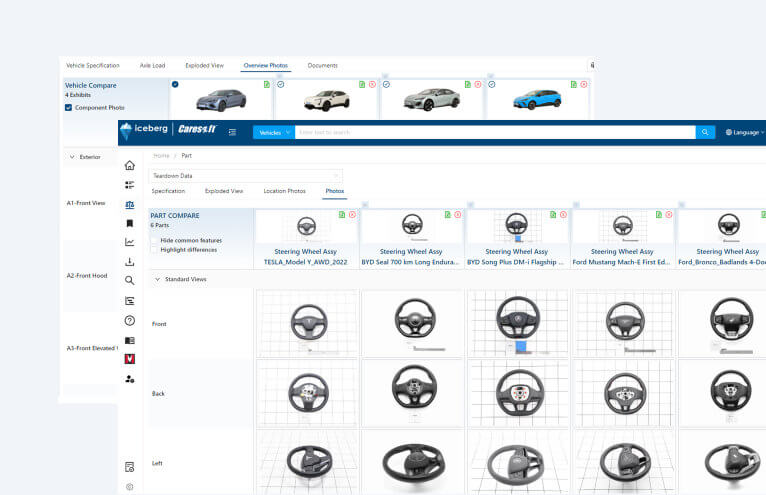Switch to Location Photos tab
The image size is (766, 495).
click(x=284, y=191)
